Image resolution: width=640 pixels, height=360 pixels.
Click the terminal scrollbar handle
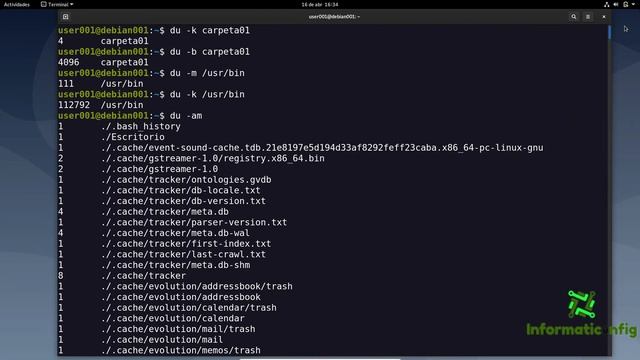[x=609, y=32]
